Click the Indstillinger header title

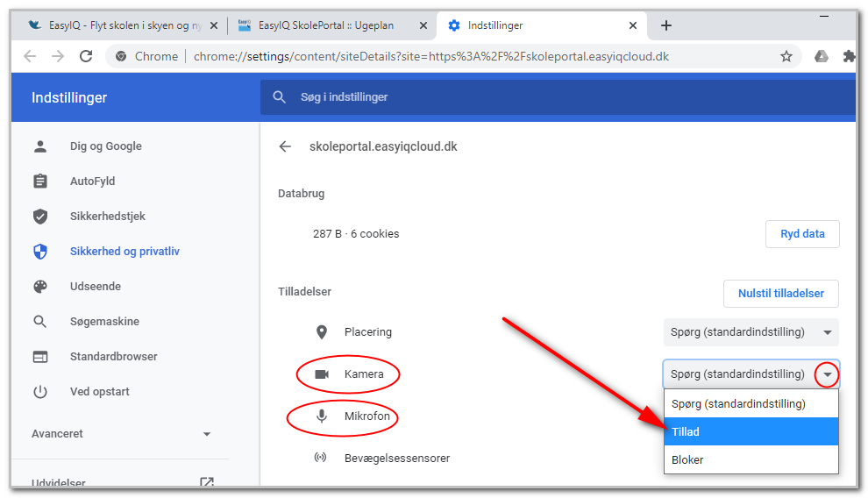[69, 97]
